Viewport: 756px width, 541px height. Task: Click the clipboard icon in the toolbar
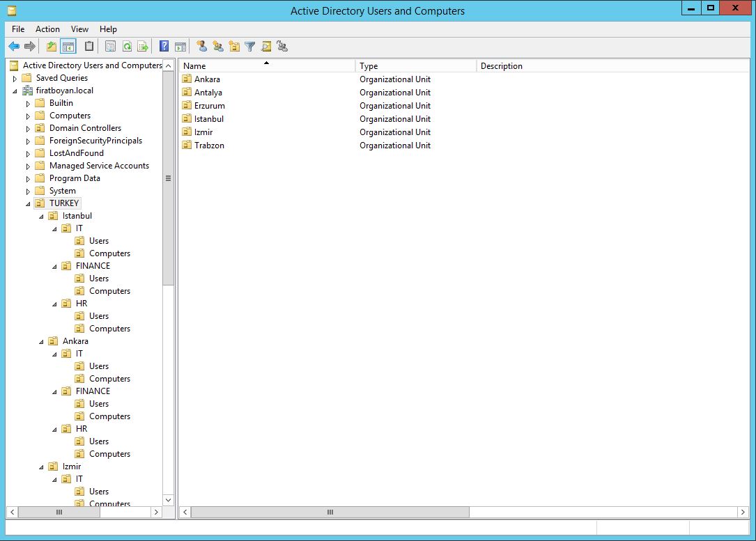click(89, 46)
